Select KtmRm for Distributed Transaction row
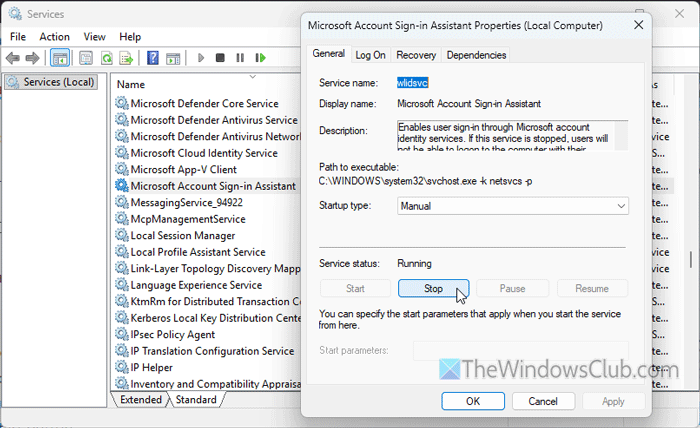The image size is (700, 428). [x=215, y=301]
